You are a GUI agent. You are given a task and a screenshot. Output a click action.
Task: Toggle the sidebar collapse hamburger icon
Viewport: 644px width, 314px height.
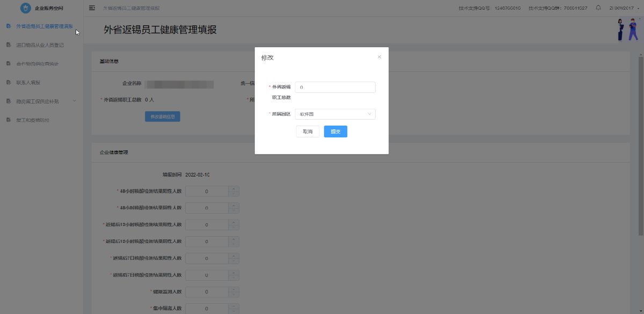(x=92, y=8)
